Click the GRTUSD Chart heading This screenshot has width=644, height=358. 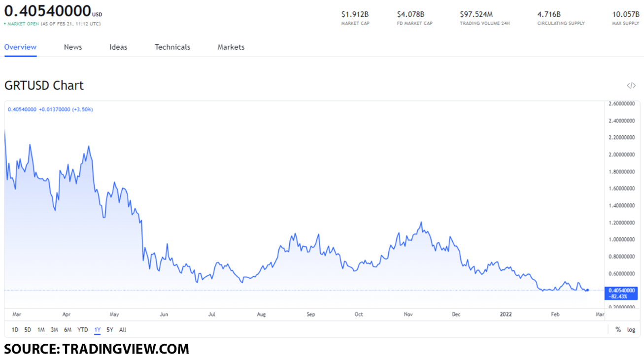point(44,86)
